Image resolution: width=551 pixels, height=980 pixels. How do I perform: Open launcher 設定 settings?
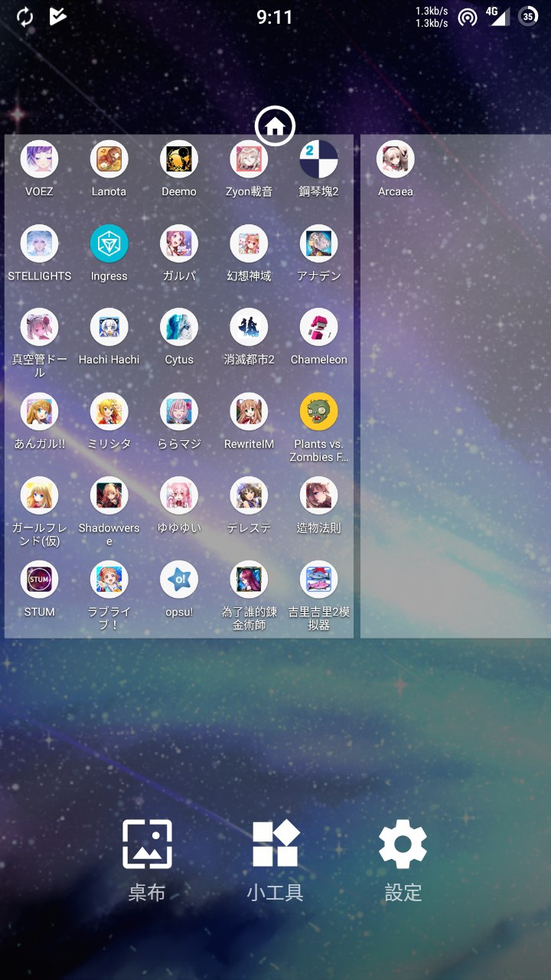(403, 861)
